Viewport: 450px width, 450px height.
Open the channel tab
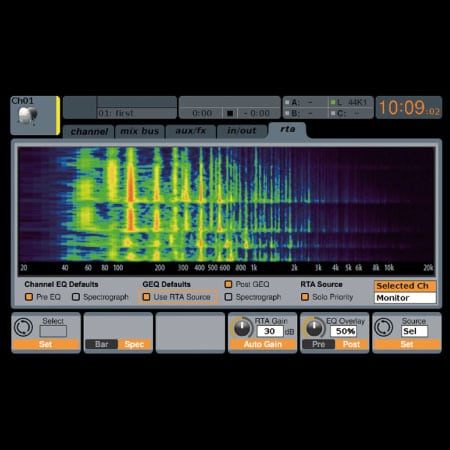click(89, 131)
